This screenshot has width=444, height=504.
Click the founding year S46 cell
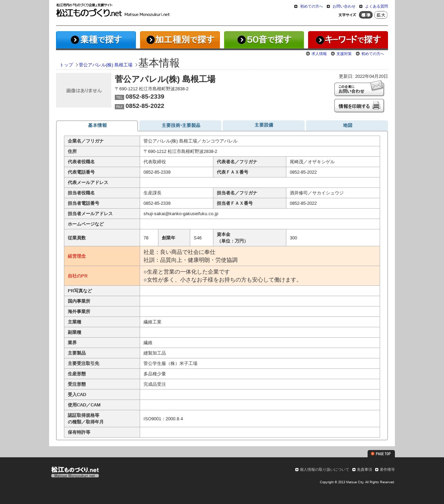point(202,238)
